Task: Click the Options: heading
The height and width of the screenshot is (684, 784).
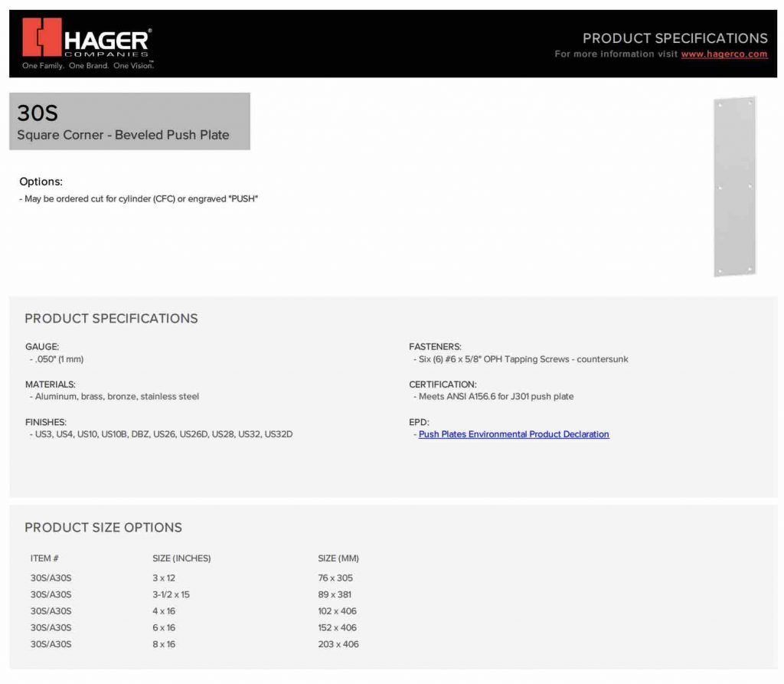Action: point(41,182)
